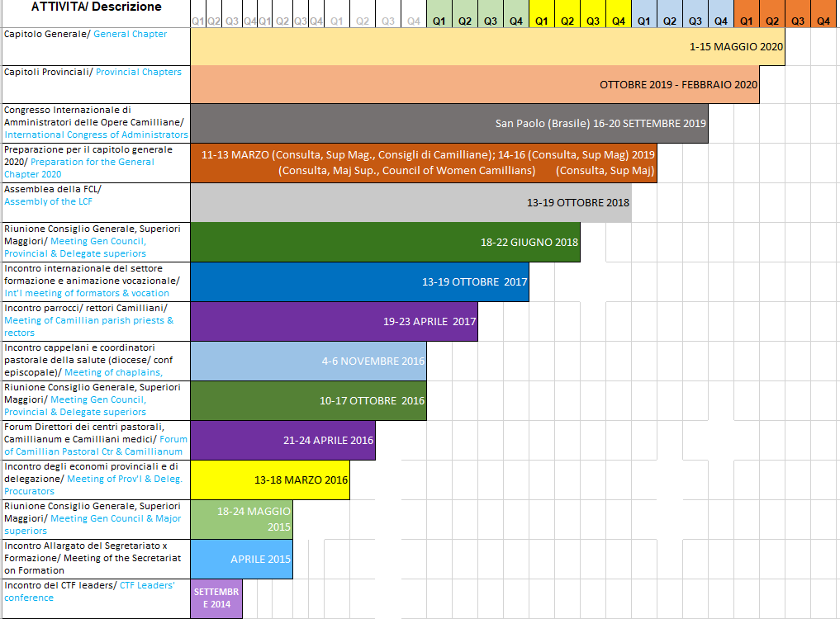The height and width of the screenshot is (619, 840).
Task: Click the 13-19 OTTOBRE 2018 bar
Action: pos(411,202)
